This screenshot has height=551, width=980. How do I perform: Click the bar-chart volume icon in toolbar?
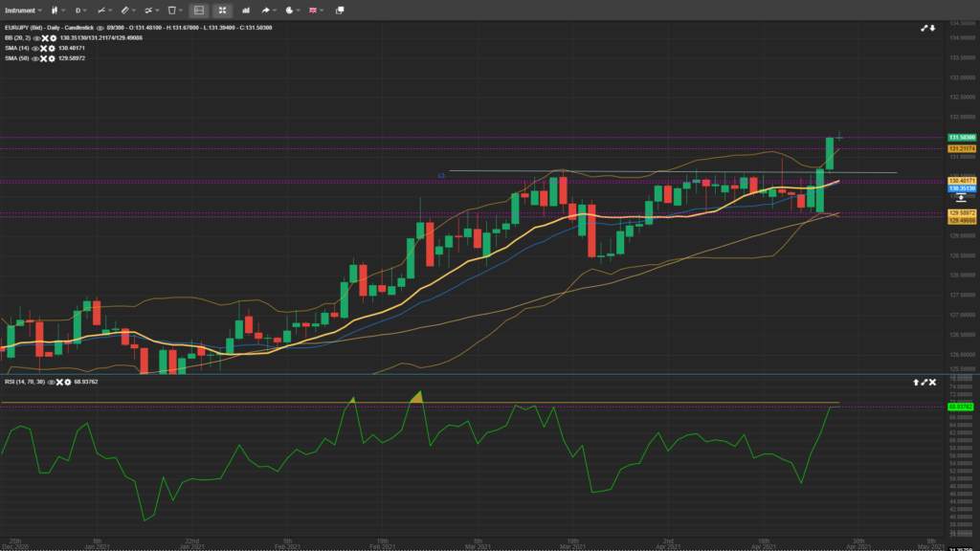[x=246, y=10]
